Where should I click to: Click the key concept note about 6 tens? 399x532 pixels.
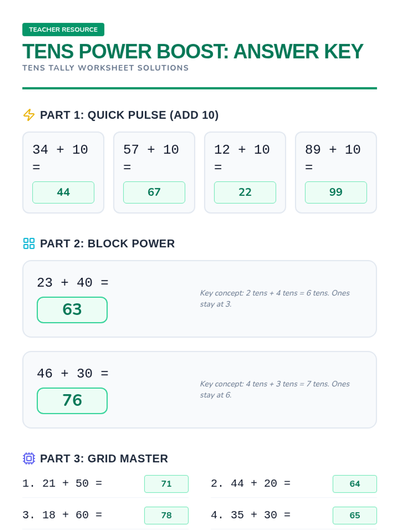[x=275, y=298]
